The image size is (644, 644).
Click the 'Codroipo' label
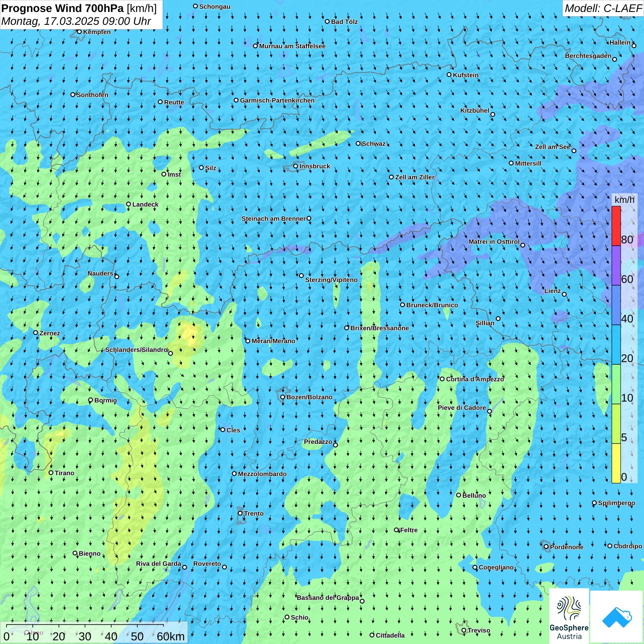tap(628, 546)
